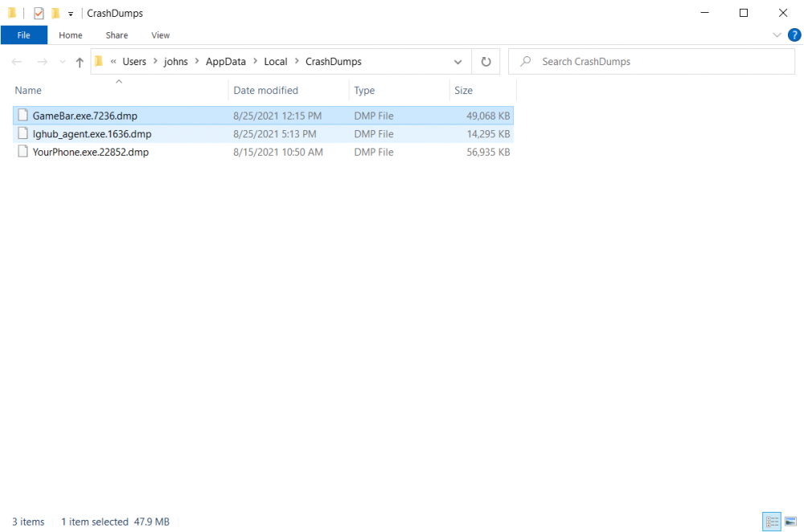The width and height of the screenshot is (804, 532).
Task: Sort by the Type column header
Action: pos(364,91)
